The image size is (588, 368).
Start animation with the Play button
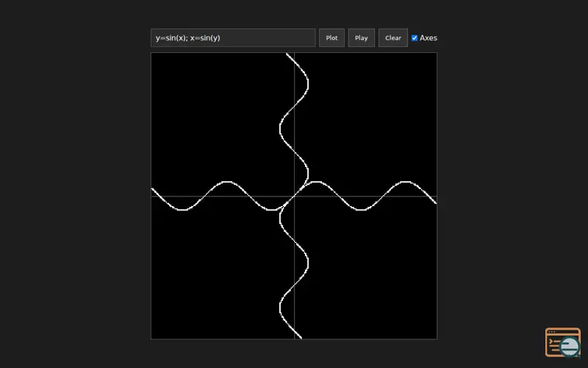coord(361,38)
